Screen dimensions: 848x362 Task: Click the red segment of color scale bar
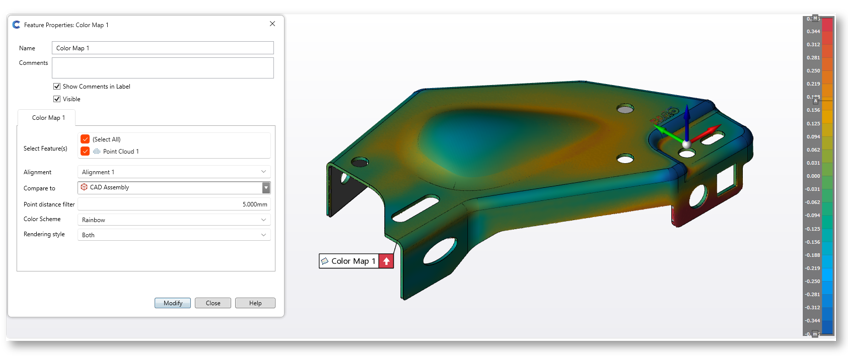pos(827,26)
